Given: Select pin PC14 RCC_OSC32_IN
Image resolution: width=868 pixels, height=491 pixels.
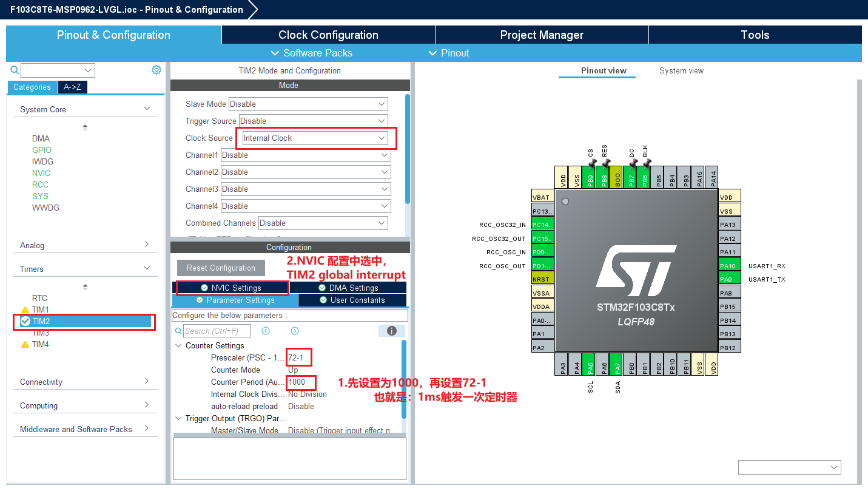Looking at the screenshot, I should [542, 225].
